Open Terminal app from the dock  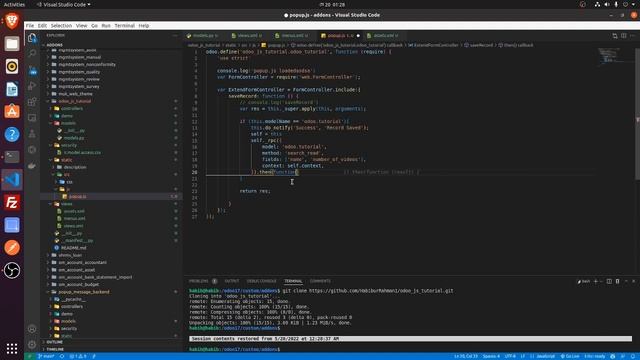(12, 157)
